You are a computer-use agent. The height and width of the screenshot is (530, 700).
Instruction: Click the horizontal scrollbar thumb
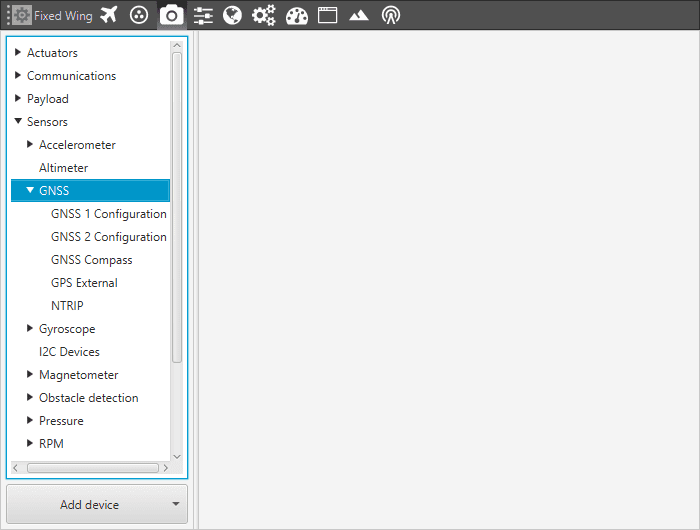click(93, 468)
